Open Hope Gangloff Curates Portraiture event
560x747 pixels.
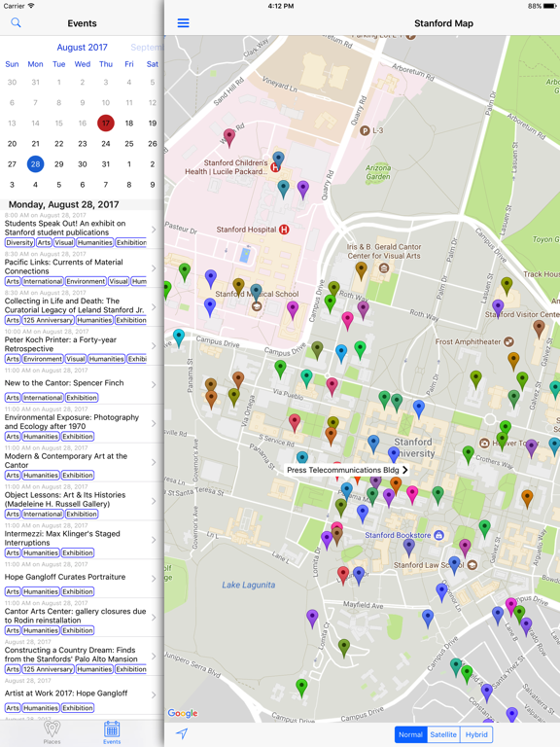coord(82,579)
